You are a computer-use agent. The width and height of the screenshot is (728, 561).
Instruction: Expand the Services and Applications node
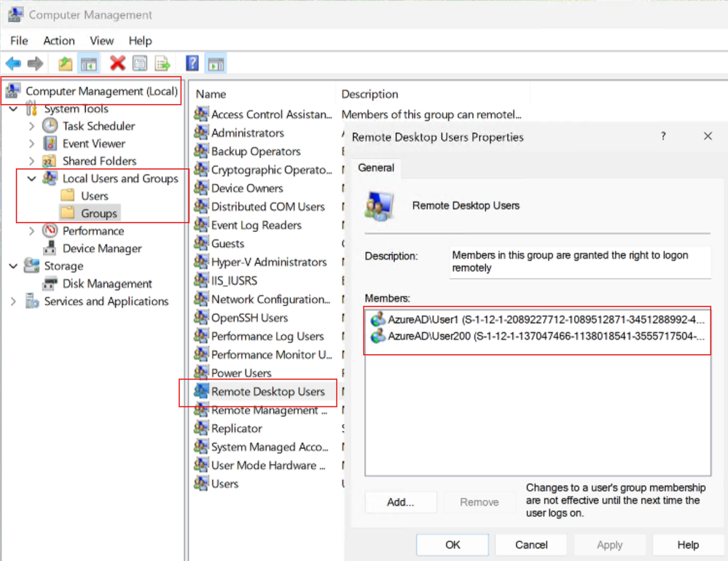[x=13, y=302]
